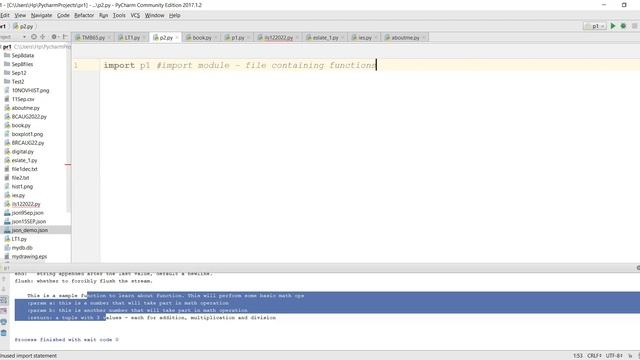Select boxplot1.png in project tree
640x360 pixels.
click(24, 134)
